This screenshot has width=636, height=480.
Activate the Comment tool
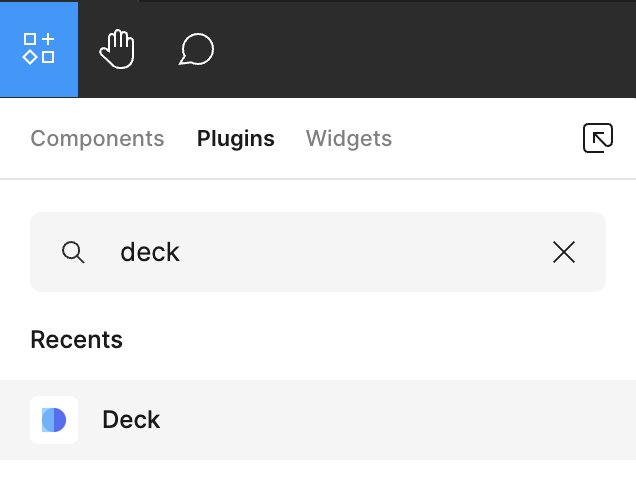(197, 49)
